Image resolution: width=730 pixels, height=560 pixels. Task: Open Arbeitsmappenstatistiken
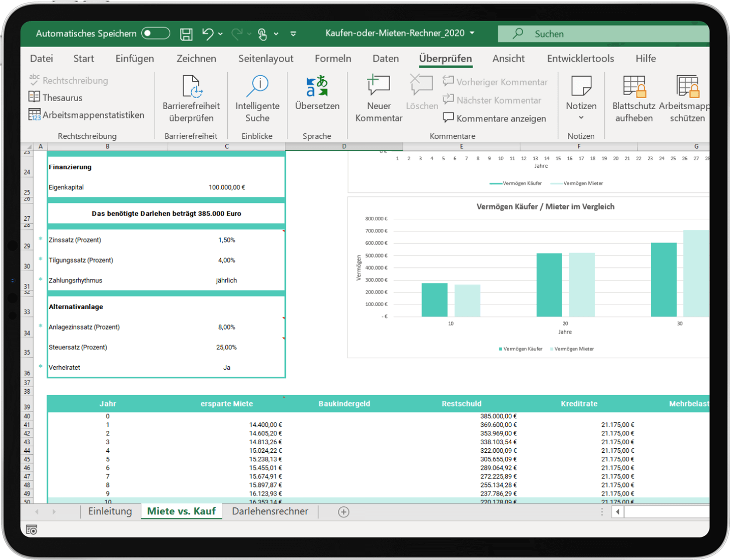[86, 115]
